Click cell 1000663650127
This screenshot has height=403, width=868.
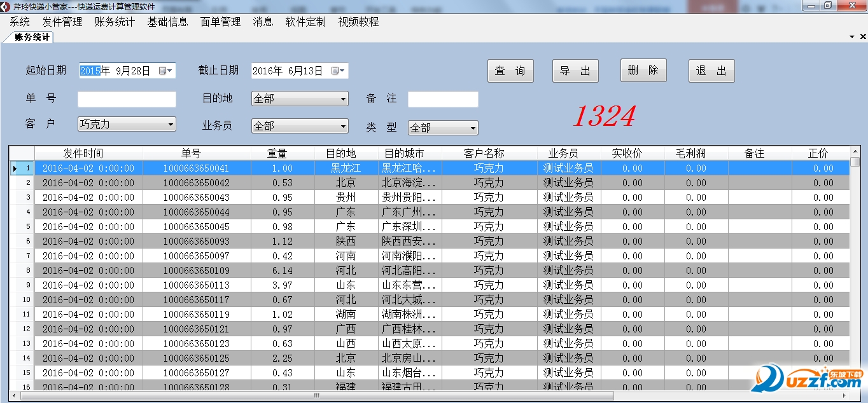(x=197, y=373)
